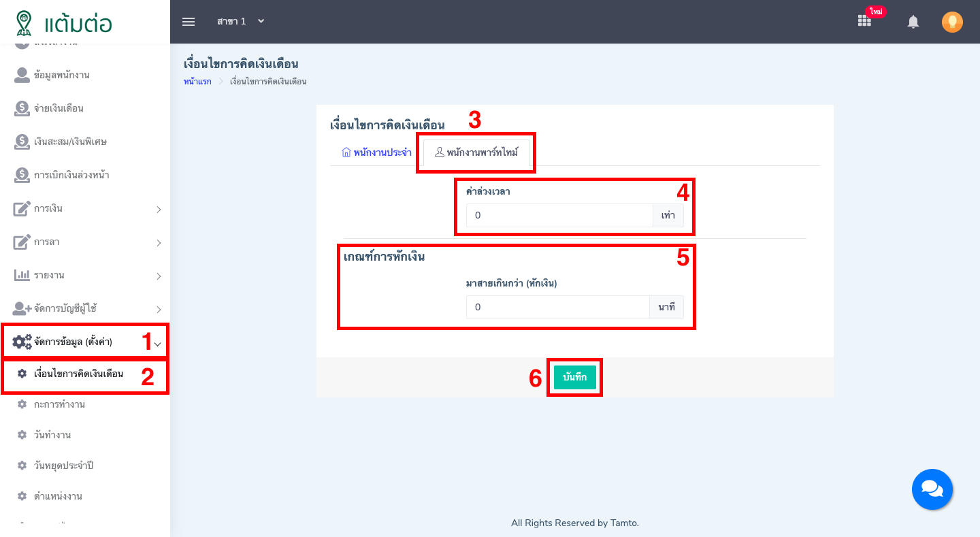Click the ค่าล่วงเวลา input field
980x537 pixels.
click(x=558, y=215)
